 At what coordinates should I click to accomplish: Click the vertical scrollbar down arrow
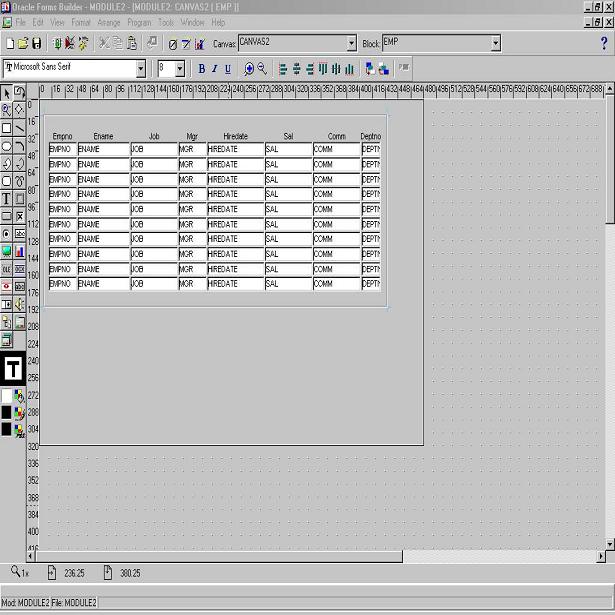click(610, 544)
